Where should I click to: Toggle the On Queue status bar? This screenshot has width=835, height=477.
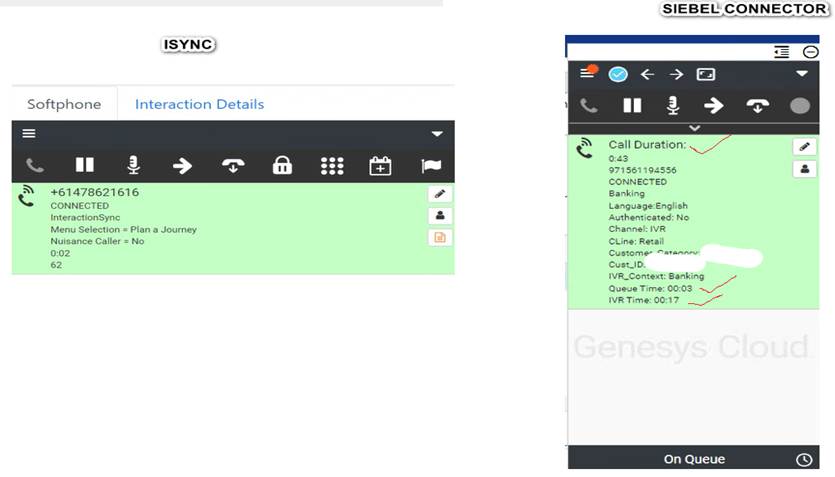(693, 458)
